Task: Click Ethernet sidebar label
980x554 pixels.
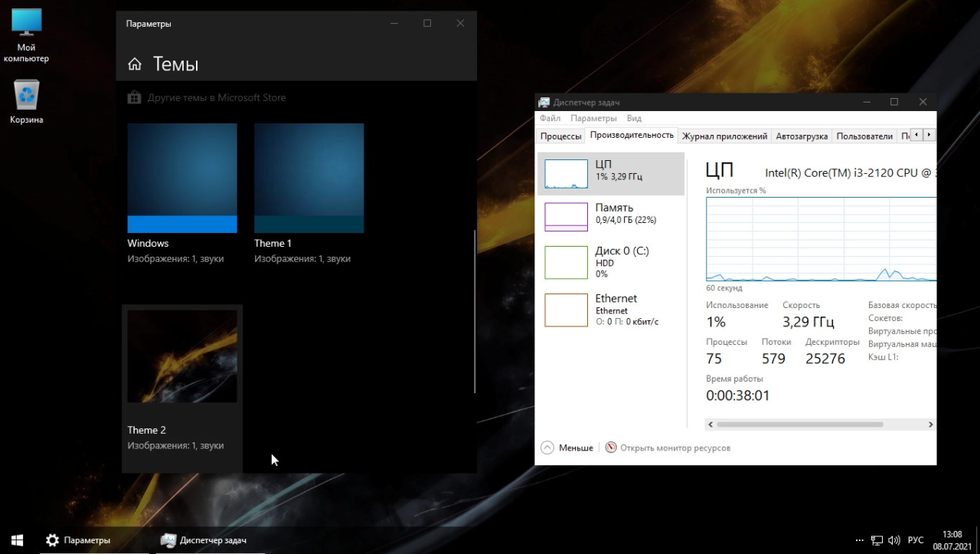Action: coord(616,298)
